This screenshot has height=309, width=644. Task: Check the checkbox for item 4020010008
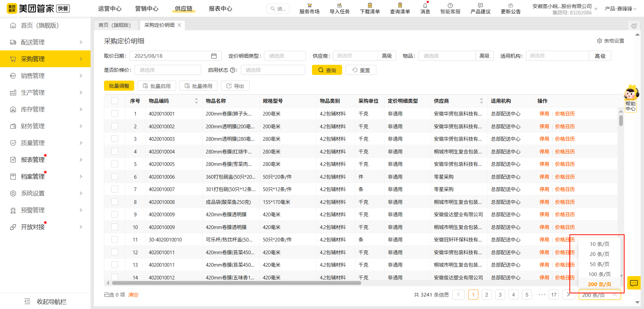tap(115, 202)
